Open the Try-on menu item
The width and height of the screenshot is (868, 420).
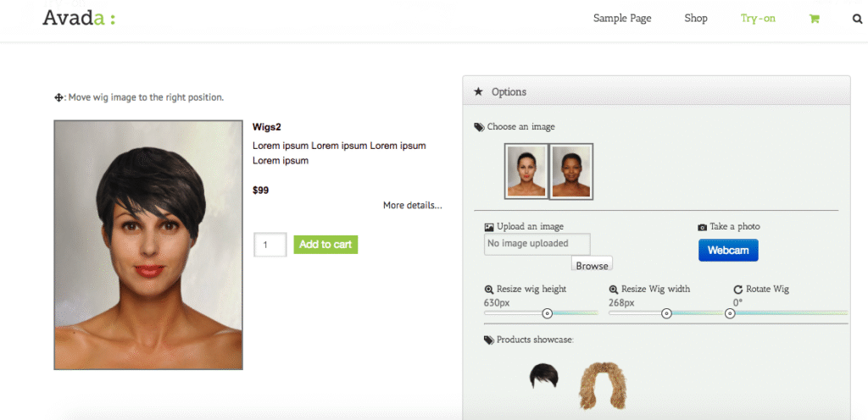(758, 19)
